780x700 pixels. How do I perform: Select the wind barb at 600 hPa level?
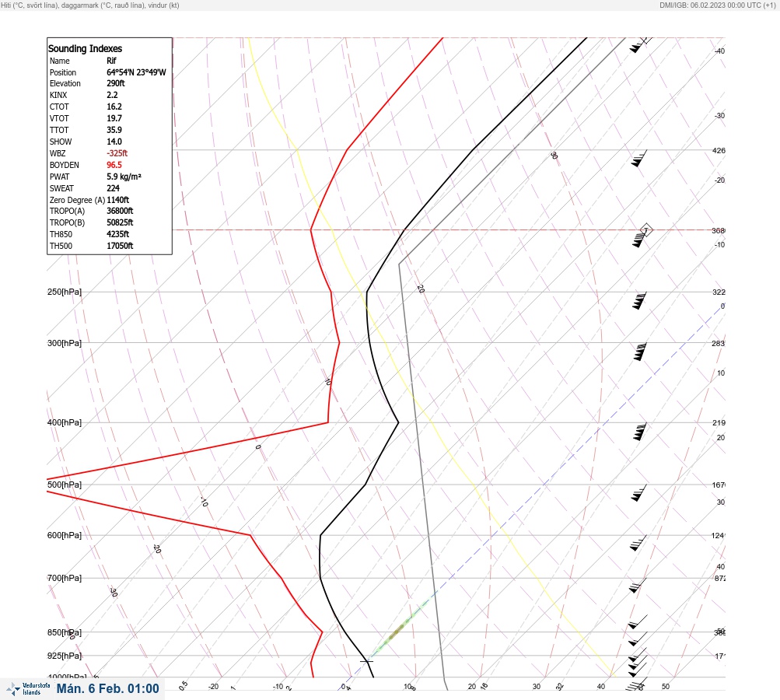pyautogui.click(x=638, y=543)
